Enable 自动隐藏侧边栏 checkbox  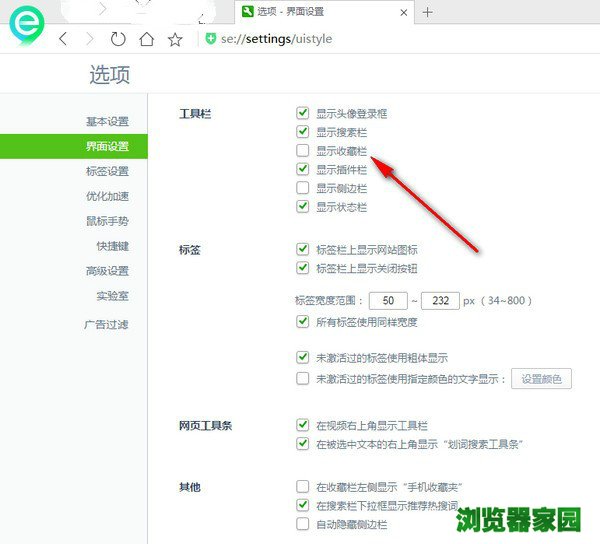pyautogui.click(x=303, y=524)
